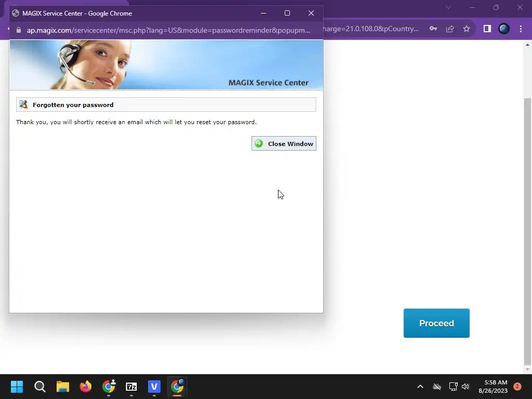Open Chrome three-dot menu
The width and height of the screenshot is (532, 399).
coord(521,29)
